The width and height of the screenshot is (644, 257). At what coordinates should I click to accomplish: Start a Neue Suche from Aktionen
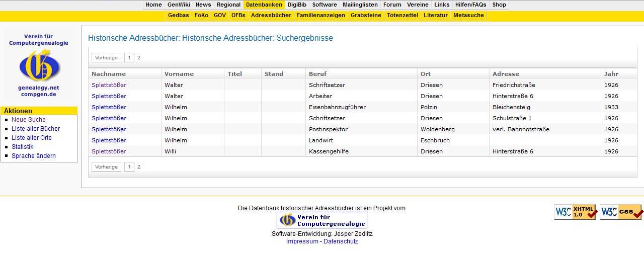point(29,120)
